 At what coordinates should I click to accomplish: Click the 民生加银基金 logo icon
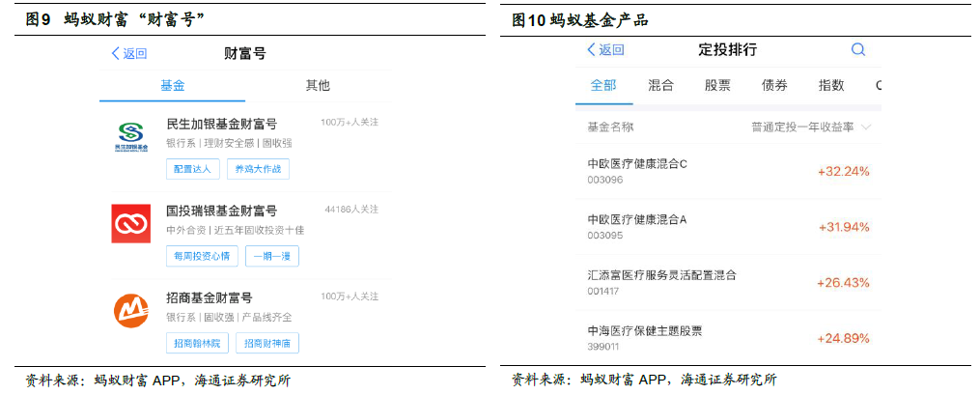pyautogui.click(x=131, y=137)
